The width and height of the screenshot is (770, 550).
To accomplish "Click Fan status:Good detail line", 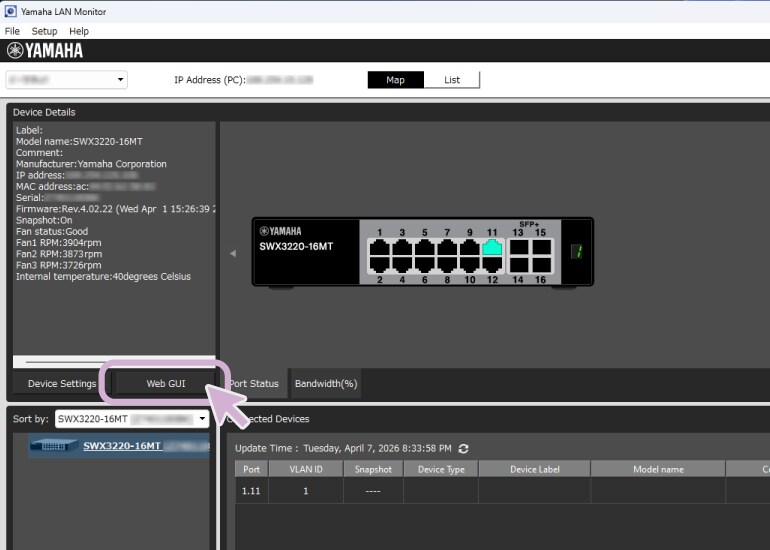I will [x=52, y=231].
